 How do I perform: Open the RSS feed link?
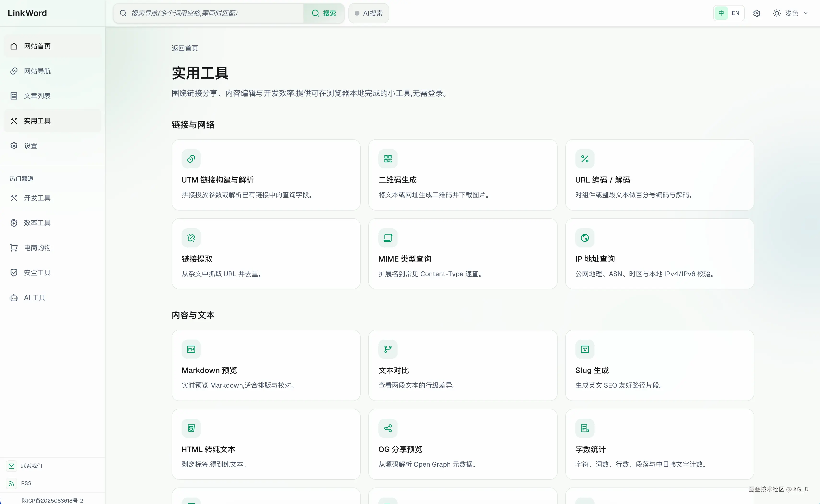26,483
